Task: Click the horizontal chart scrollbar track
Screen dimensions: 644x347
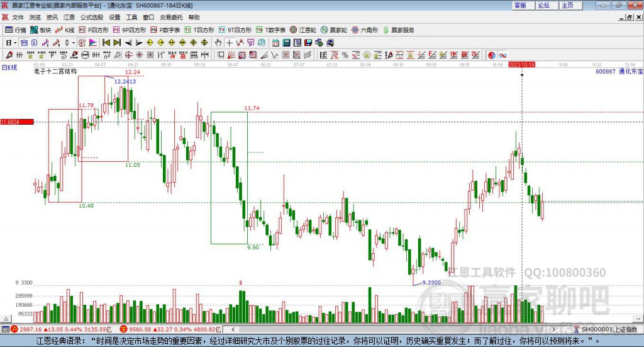Action: pos(394,329)
